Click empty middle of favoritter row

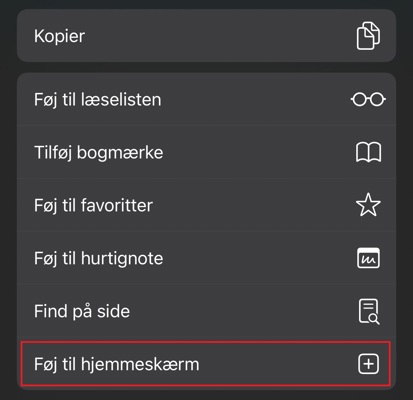point(253,205)
